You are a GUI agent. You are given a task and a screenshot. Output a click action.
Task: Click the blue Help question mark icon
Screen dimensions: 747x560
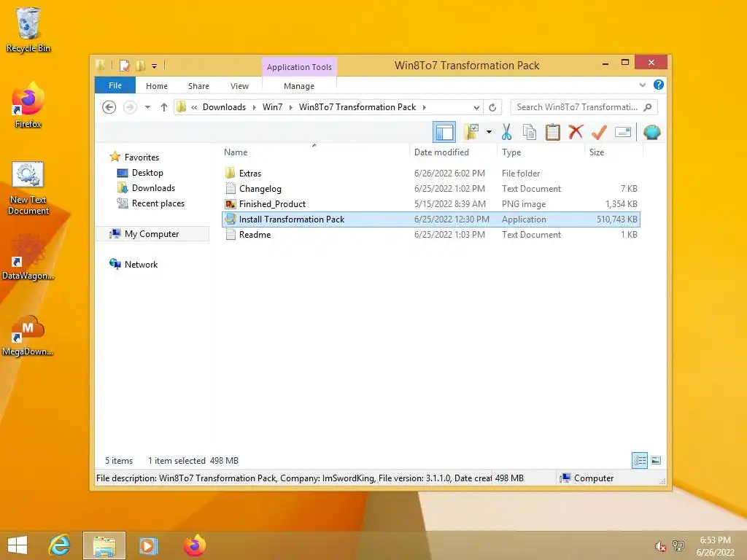pyautogui.click(x=659, y=85)
